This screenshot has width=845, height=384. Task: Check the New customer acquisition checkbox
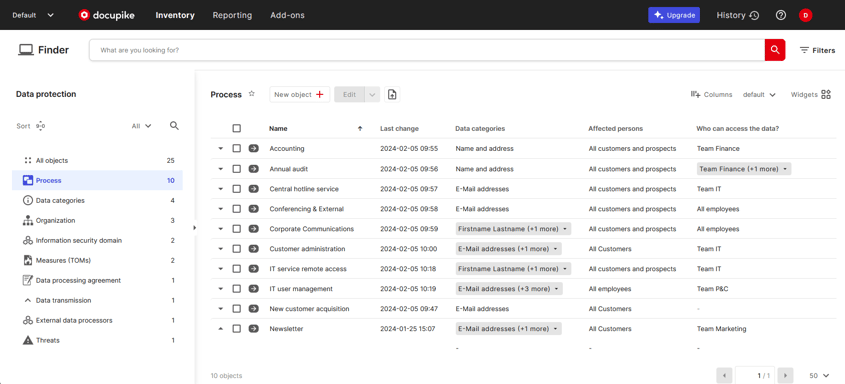pyautogui.click(x=237, y=309)
